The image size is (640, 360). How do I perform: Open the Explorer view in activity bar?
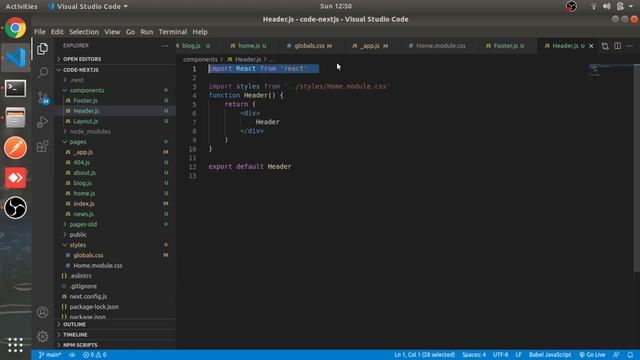point(42,49)
